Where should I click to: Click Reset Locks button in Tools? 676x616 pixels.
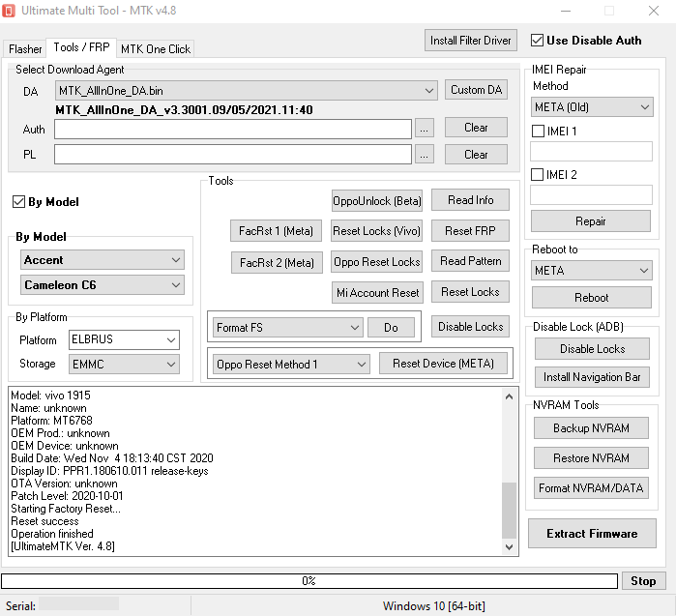[470, 292]
